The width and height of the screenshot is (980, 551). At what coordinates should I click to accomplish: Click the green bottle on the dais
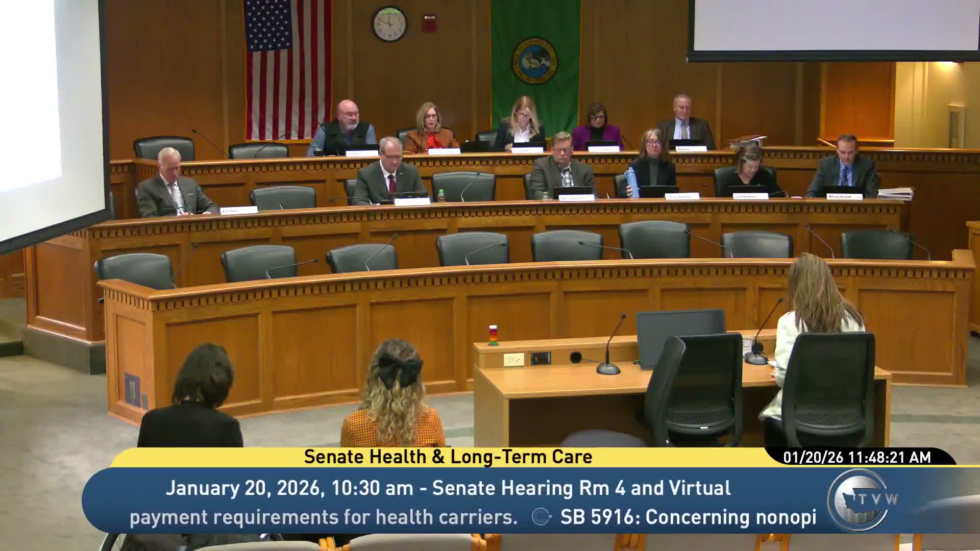441,196
